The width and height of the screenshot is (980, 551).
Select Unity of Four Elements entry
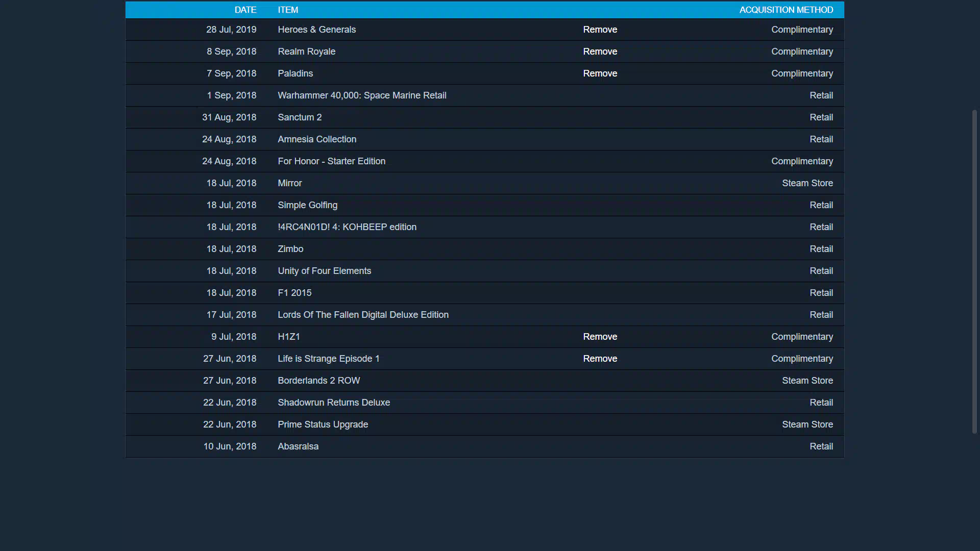[x=324, y=271]
